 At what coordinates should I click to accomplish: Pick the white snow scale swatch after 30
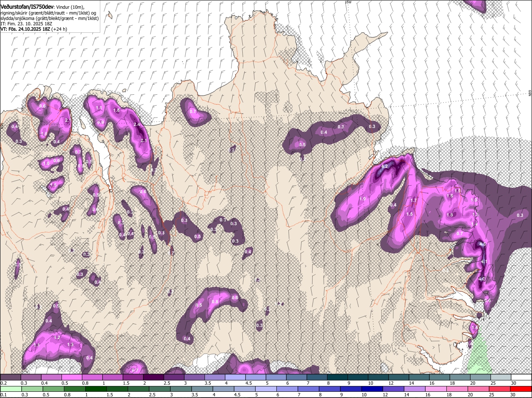point(522,377)
